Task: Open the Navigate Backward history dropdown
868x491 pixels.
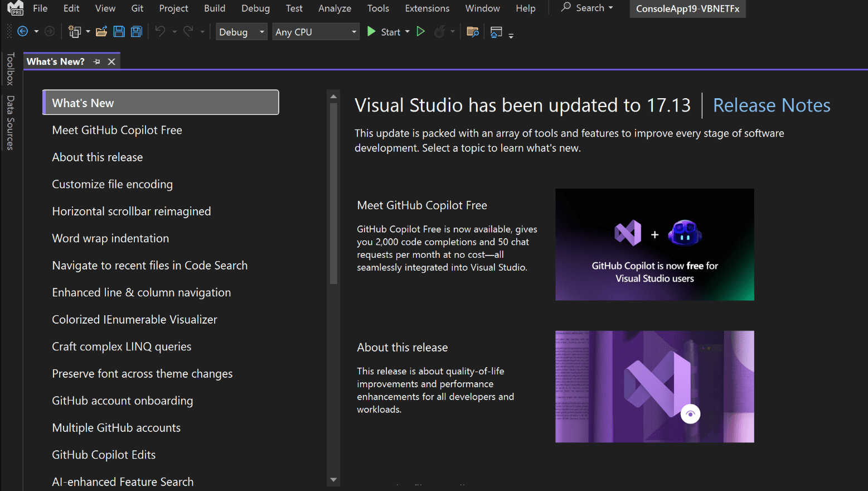Action: 36,32
